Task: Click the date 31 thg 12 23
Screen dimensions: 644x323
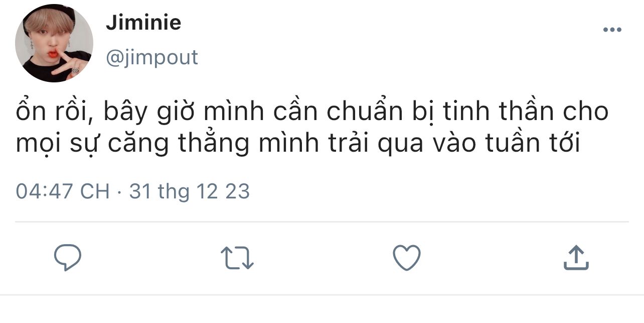Action: click(x=190, y=191)
